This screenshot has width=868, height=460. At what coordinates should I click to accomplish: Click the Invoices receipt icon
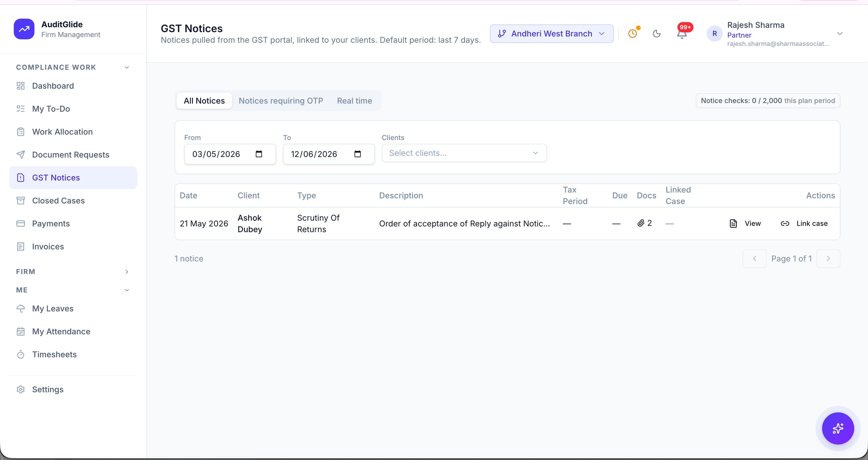coord(21,246)
